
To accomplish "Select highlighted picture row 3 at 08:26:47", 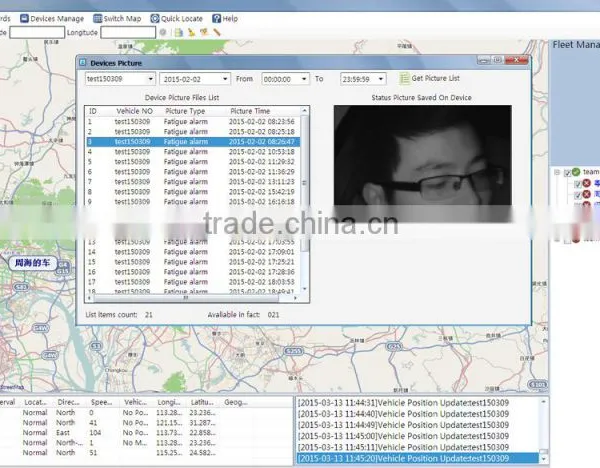I will tap(193, 142).
